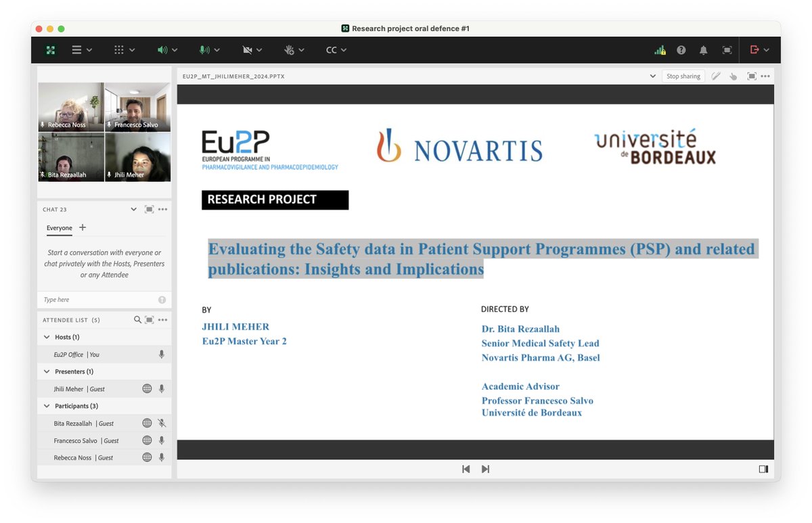Click the send message arrow icon
Screen dimensions: 812x523
point(162,300)
